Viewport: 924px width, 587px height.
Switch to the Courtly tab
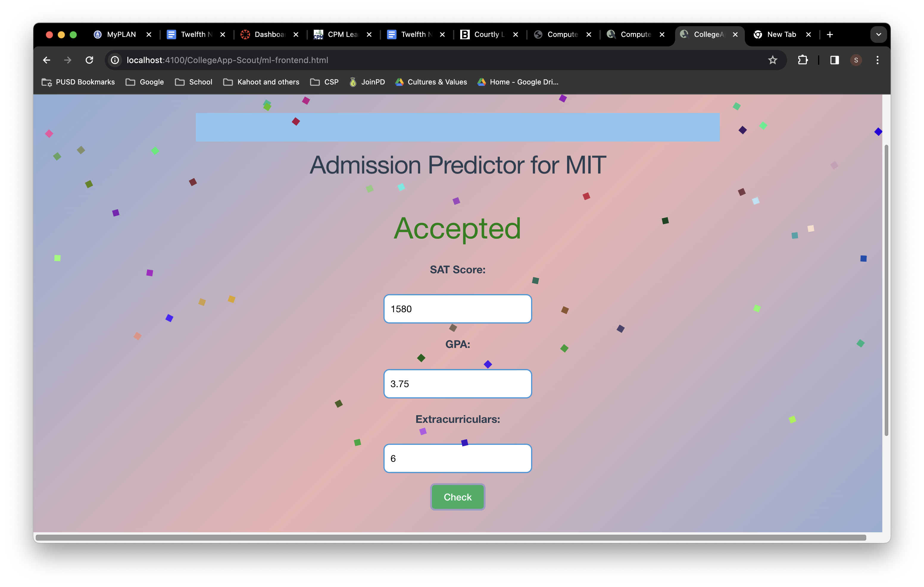coord(486,34)
